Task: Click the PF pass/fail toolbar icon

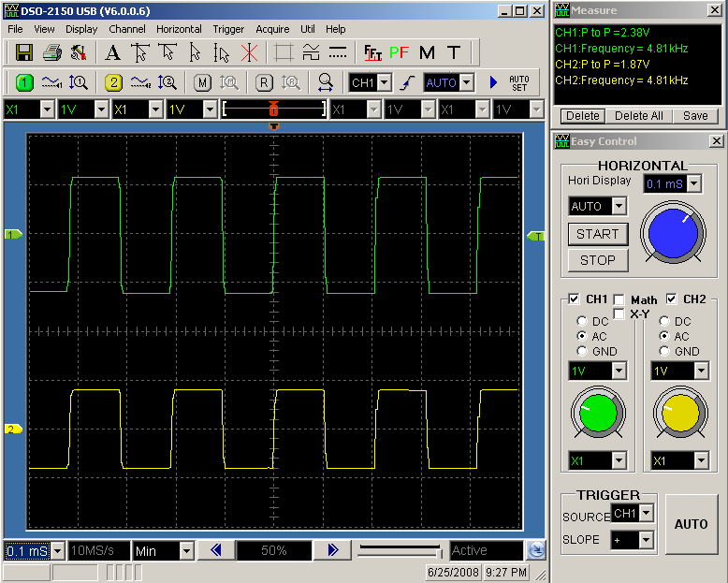Action: point(400,52)
